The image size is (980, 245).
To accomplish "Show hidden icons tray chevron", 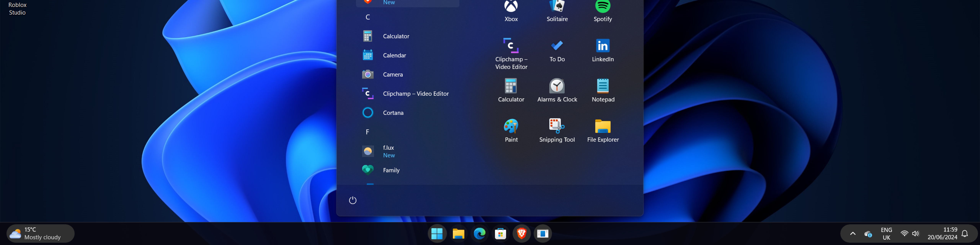I will click(853, 234).
